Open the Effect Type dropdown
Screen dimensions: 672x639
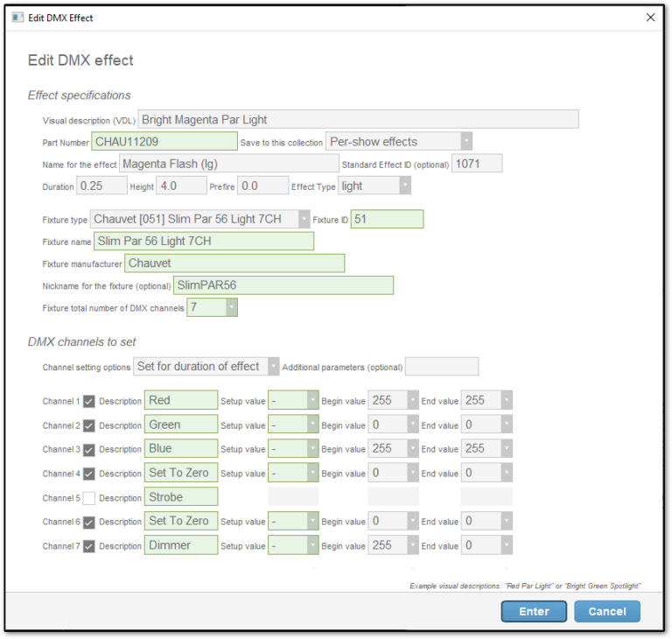click(x=404, y=186)
